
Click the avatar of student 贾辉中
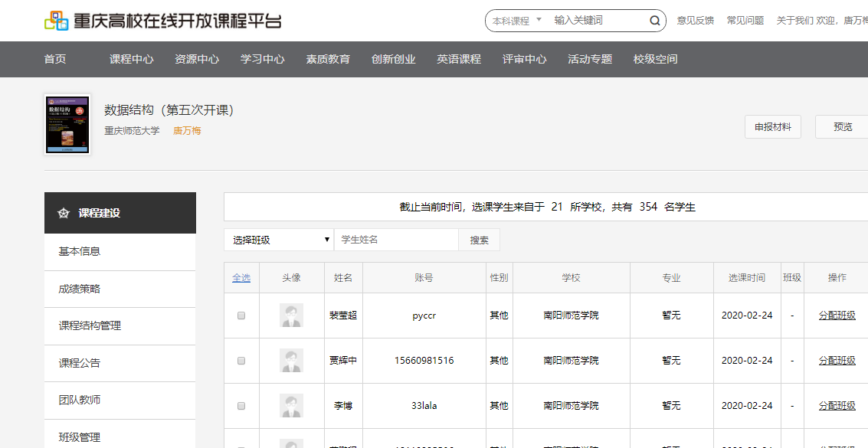pos(291,361)
